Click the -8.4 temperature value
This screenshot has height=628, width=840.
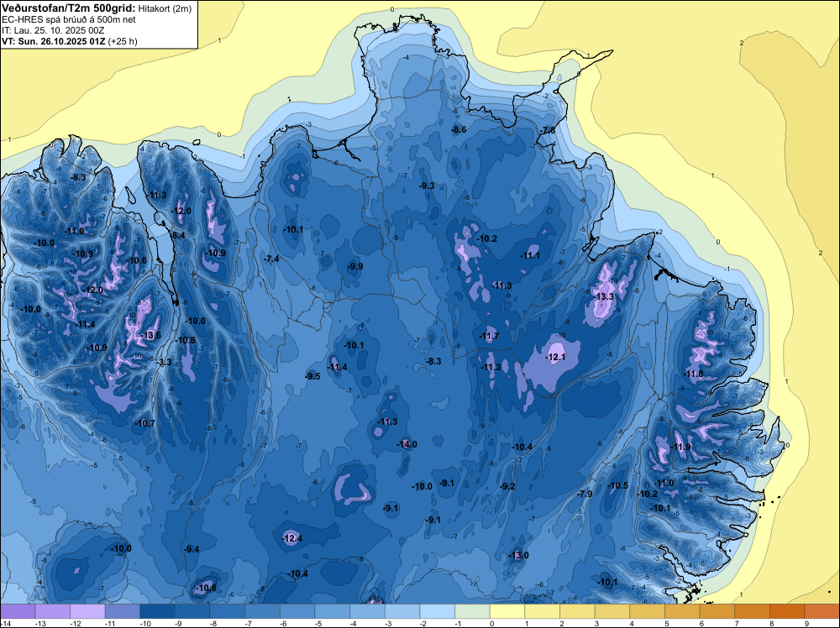click(x=178, y=235)
